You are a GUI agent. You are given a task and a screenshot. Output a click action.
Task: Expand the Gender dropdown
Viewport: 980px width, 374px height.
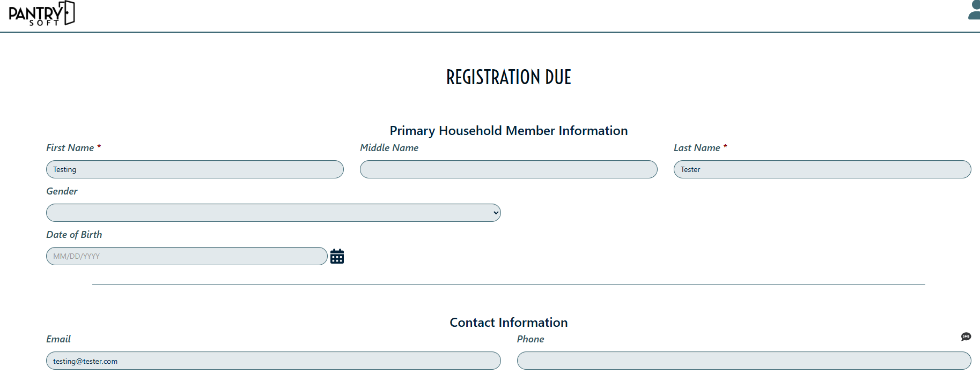point(273,213)
